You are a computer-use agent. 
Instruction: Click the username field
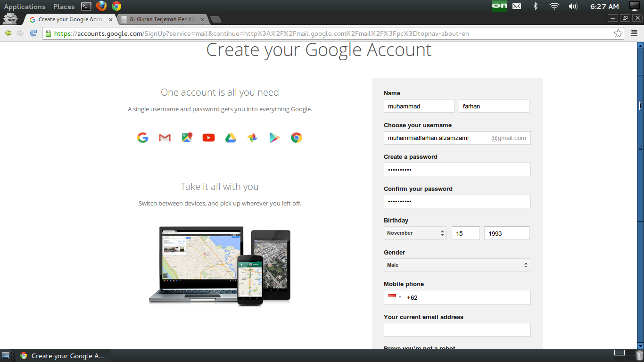(457, 138)
